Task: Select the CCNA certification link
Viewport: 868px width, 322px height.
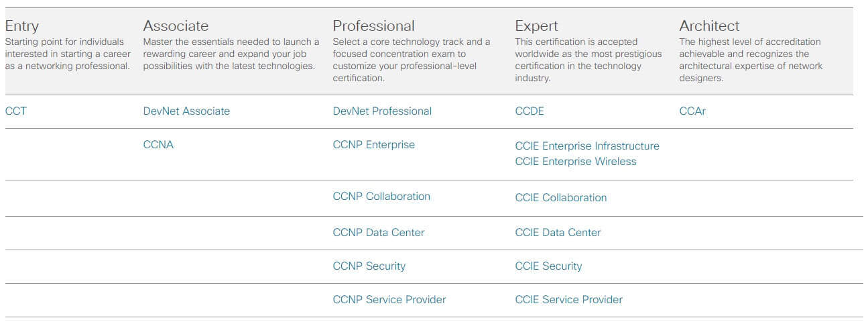Action: pyautogui.click(x=158, y=145)
